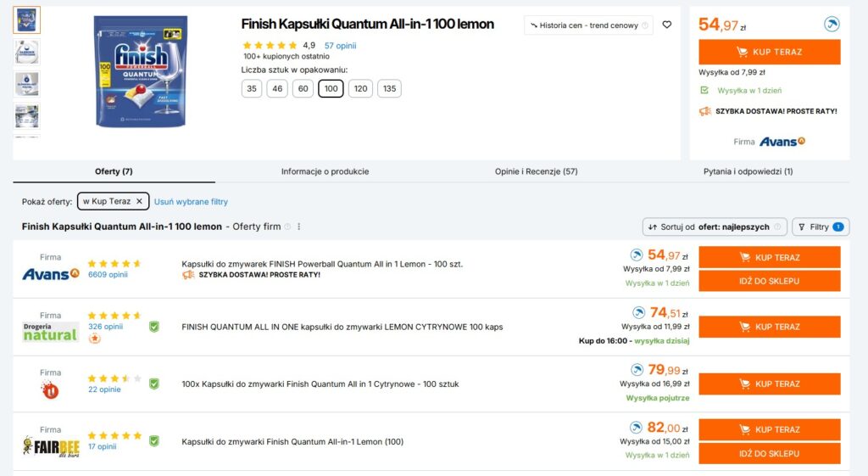868x476 pixels.
Task: Open the 'Opinie i Recenzje (57)' tab
Action: coord(536,171)
